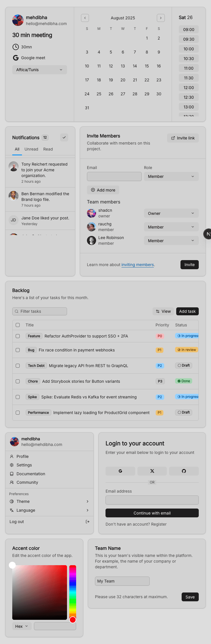
Task: Mark all notifications as read checkmark
Action: (x=64, y=137)
